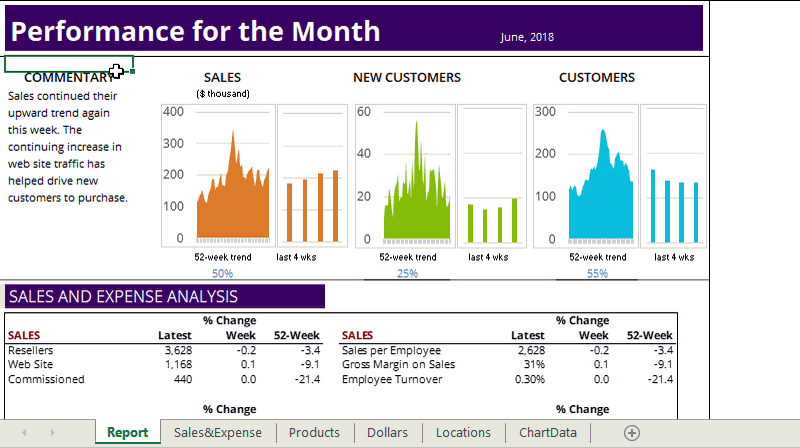The width and height of the screenshot is (800, 448).
Task: Open the Products sheet tab
Action: (x=314, y=433)
